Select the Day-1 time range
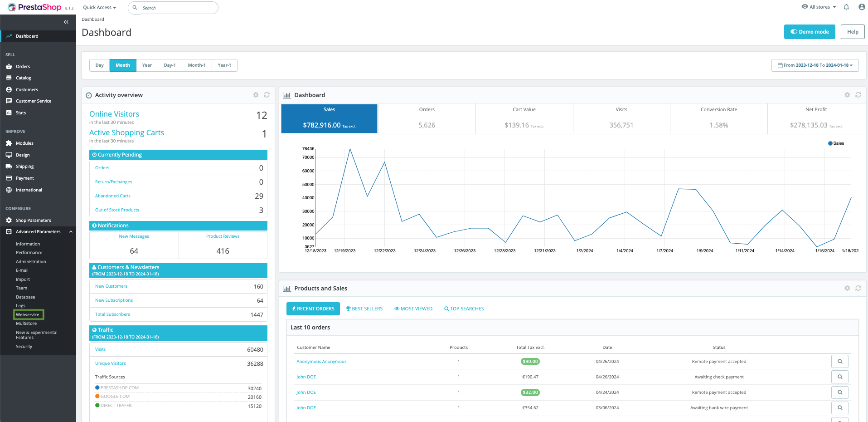The height and width of the screenshot is (422, 868). click(170, 65)
